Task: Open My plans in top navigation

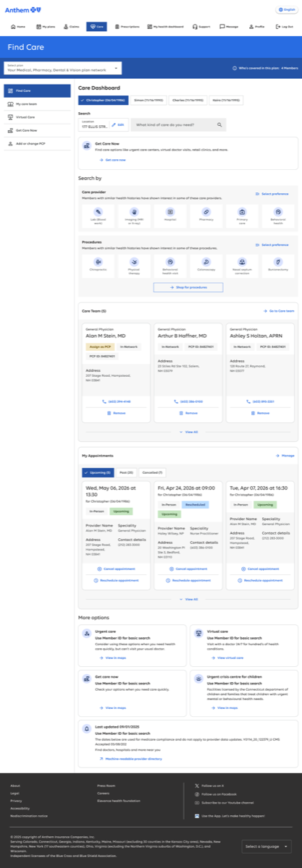Action: [x=45, y=26]
